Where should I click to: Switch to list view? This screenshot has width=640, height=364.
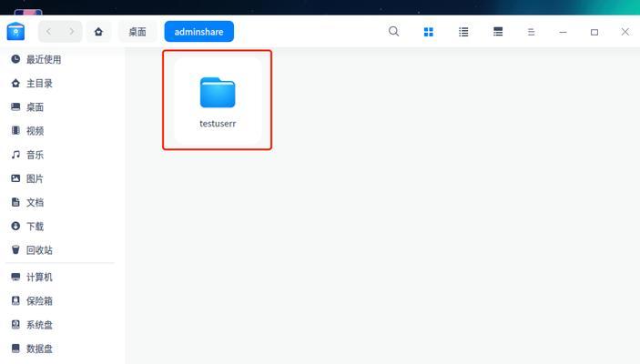pos(463,32)
